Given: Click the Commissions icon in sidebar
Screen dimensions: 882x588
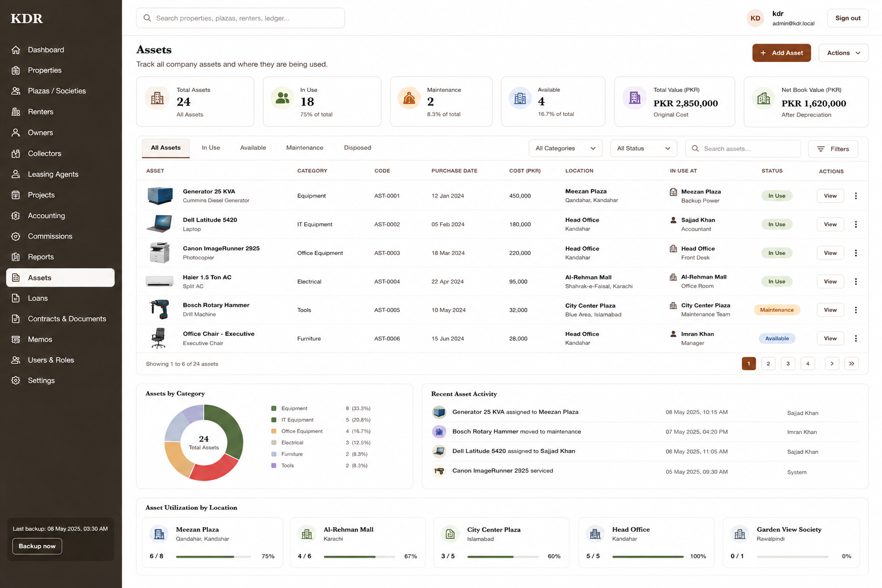Looking at the screenshot, I should [x=16, y=237].
